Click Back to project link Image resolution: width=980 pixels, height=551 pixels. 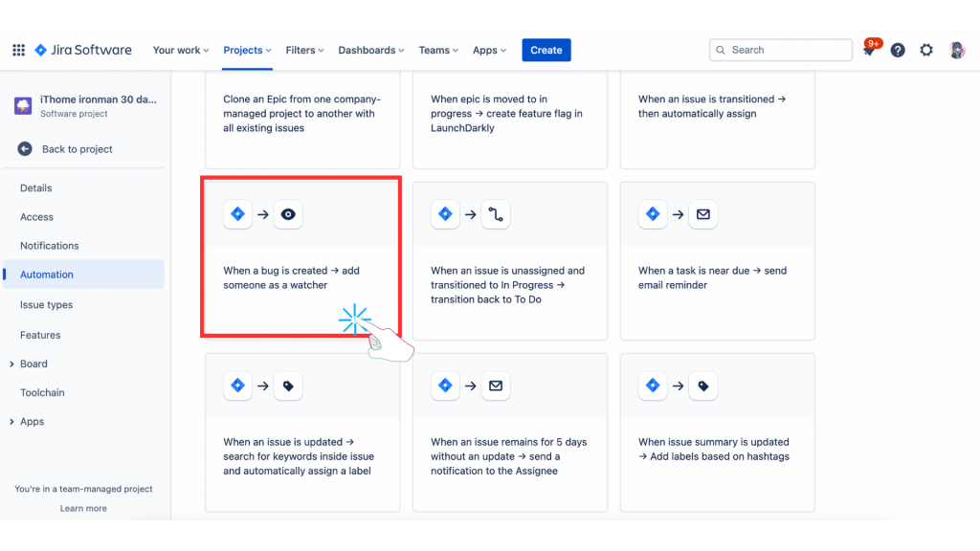click(x=77, y=148)
